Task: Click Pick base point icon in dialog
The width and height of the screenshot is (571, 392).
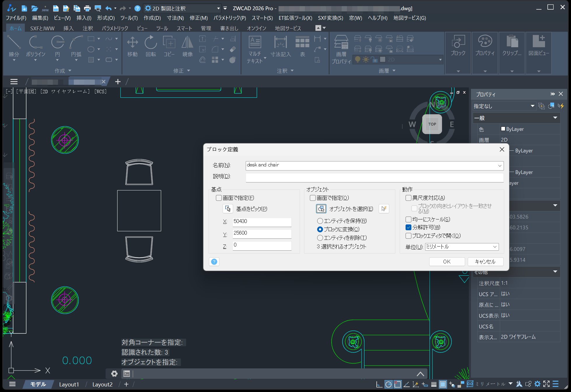Action: 228,209
